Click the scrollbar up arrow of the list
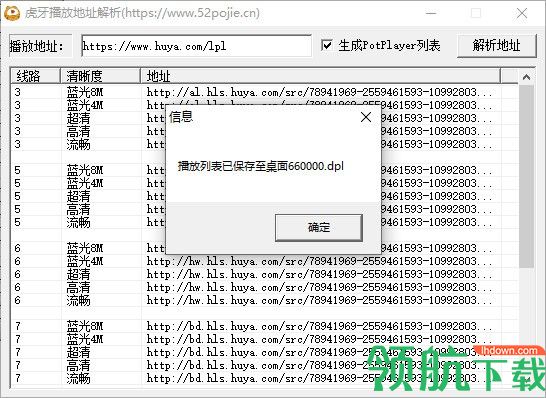Screen dimensions: 546x398 pos(526,77)
